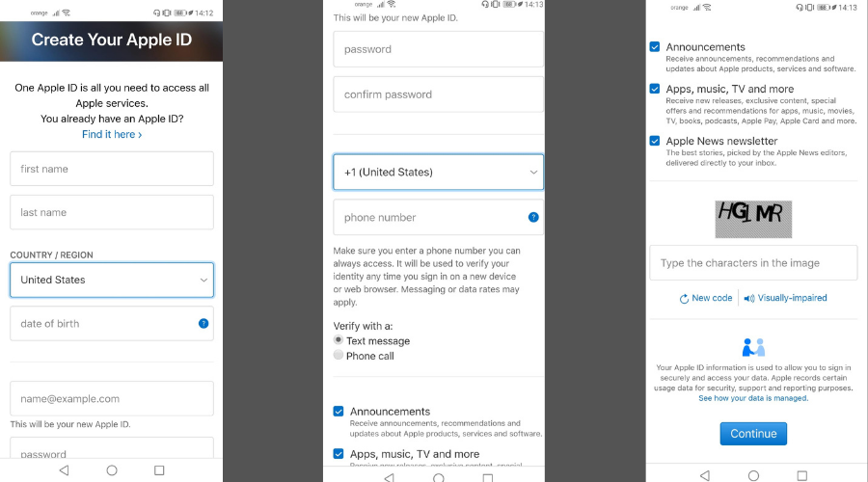
Task: Tap recent apps square on right phone
Action: point(802,475)
